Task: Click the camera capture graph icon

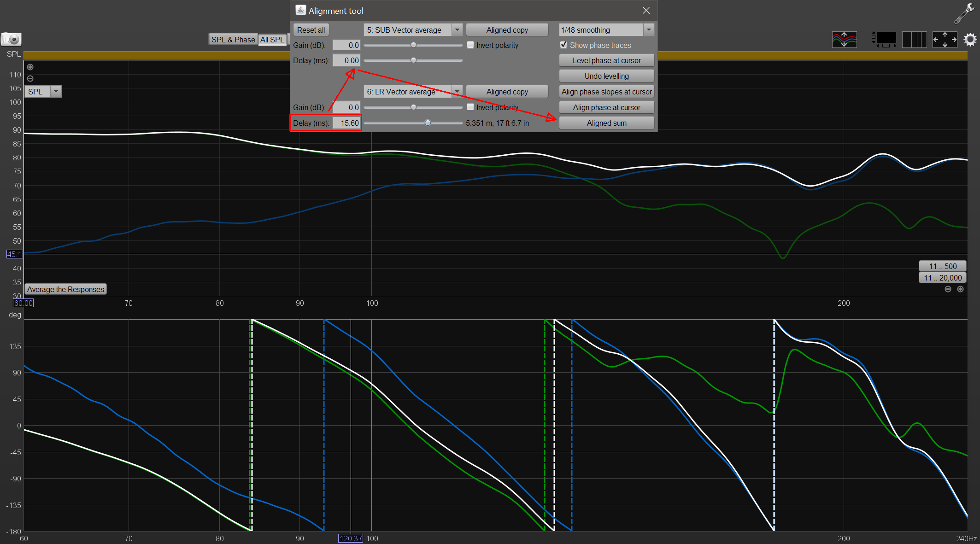Action: coord(11,39)
